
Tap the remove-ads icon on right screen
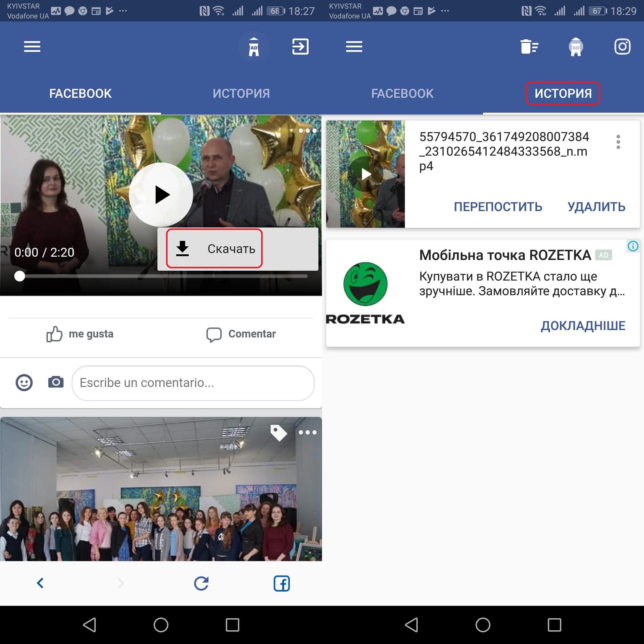click(576, 47)
